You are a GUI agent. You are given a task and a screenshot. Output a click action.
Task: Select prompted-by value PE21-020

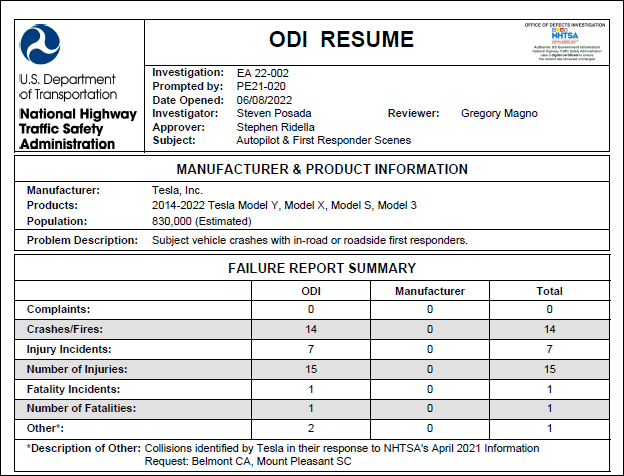coord(261,86)
